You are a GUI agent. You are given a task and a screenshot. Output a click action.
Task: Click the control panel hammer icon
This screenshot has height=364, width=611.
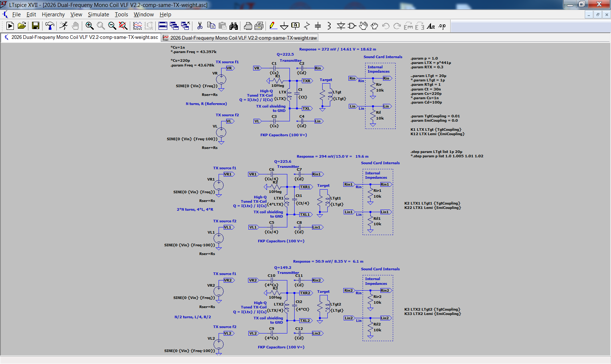[50, 26]
